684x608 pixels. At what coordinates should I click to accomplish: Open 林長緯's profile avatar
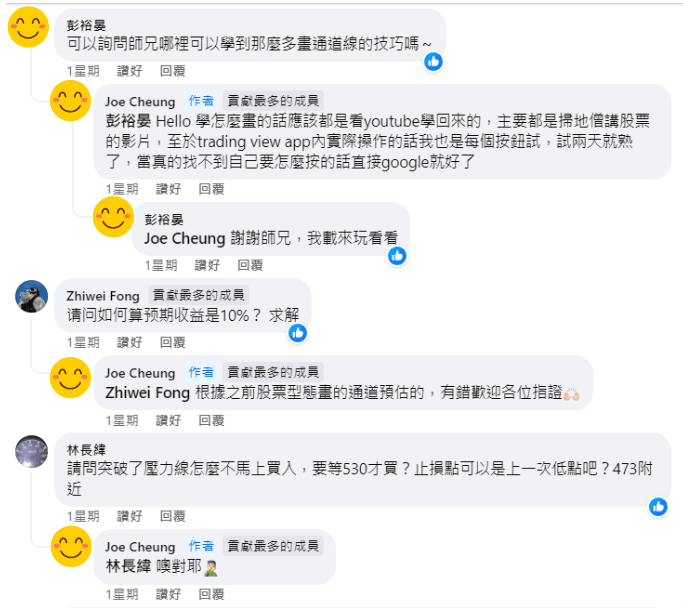click(x=32, y=450)
